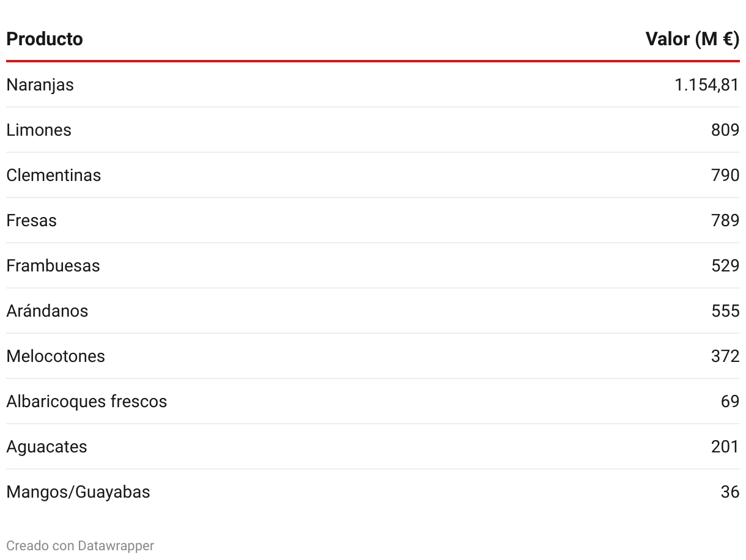The height and width of the screenshot is (560, 746).
Task: Click the Valor (M €) column header
Action: point(692,39)
